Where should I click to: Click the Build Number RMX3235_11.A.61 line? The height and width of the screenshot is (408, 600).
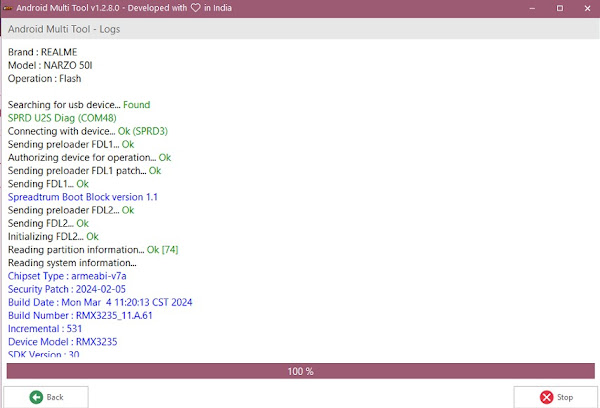click(82, 315)
